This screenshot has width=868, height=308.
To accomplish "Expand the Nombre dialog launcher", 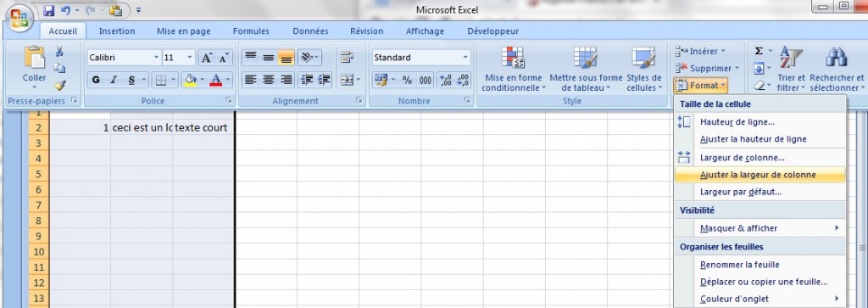I will pyautogui.click(x=467, y=101).
